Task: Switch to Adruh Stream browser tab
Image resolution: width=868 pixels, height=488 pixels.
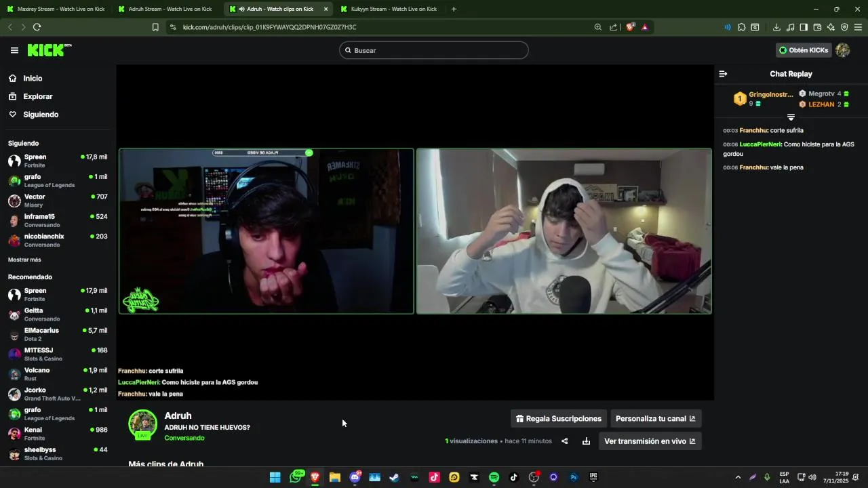Action: [167, 9]
